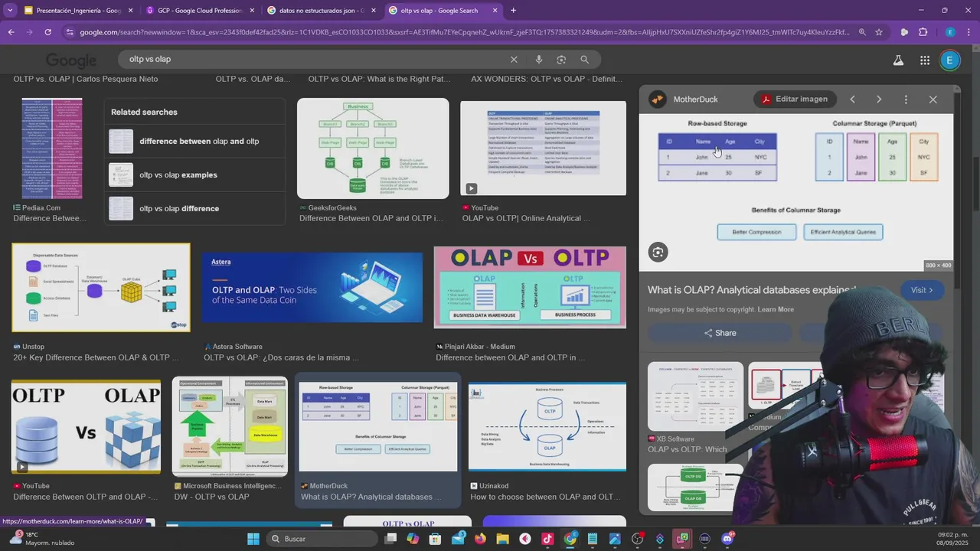Open Chrome extensions puzzle icon

pyautogui.click(x=923, y=32)
